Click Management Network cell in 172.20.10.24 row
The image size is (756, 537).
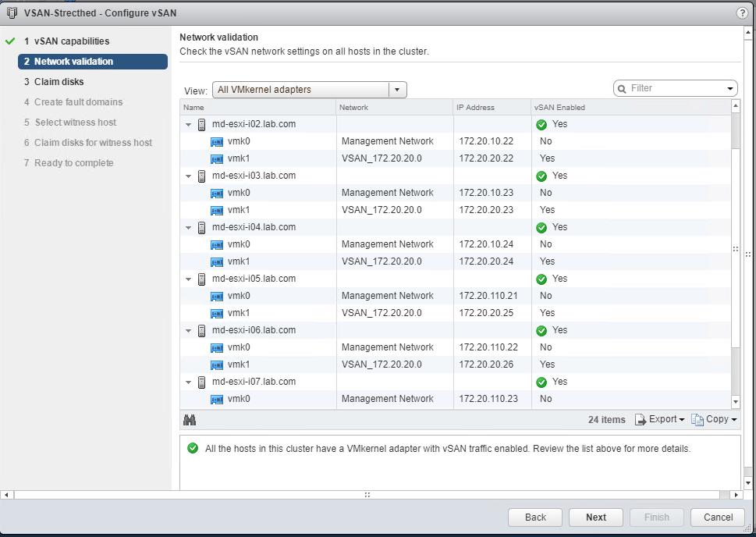tap(388, 244)
